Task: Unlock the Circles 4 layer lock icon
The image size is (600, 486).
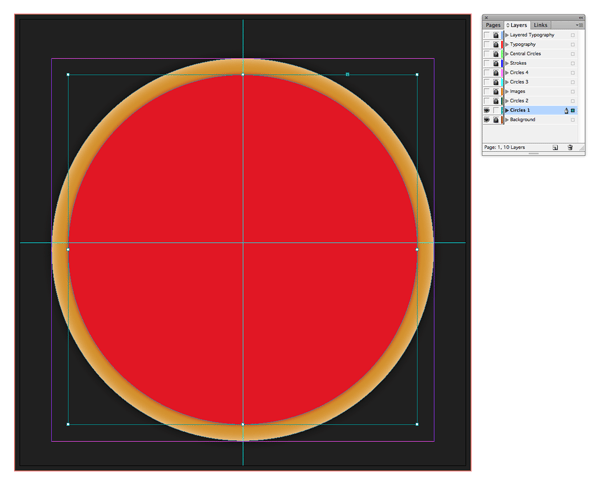Action: (x=496, y=73)
